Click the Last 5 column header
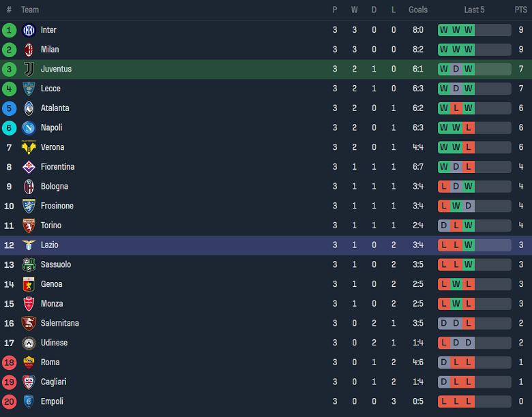The width and height of the screenshot is (532, 417). tap(474, 10)
